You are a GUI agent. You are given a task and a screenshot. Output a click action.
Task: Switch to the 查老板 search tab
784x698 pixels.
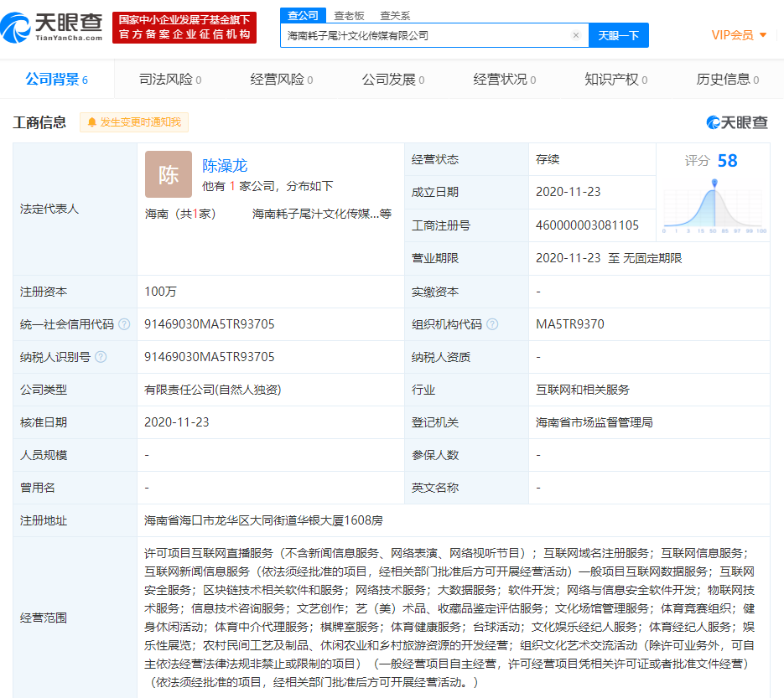[x=349, y=15]
